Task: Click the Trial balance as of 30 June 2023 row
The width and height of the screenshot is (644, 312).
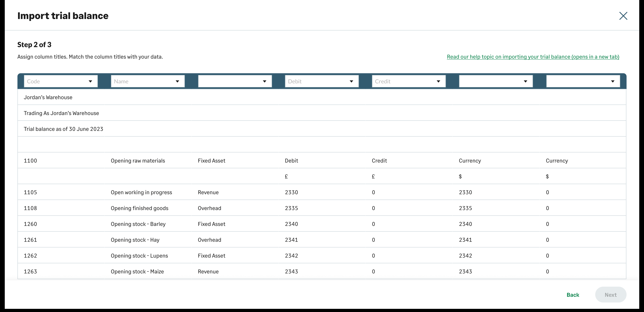Action: click(x=63, y=129)
